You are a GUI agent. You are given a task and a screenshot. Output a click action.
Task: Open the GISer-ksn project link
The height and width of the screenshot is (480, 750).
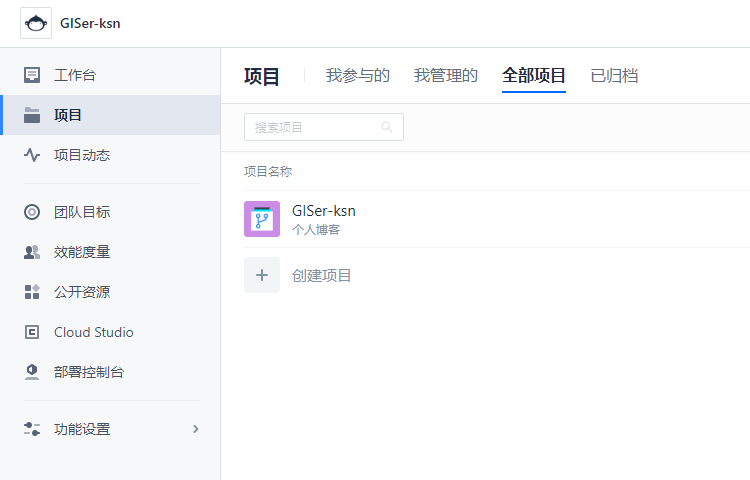[323, 211]
